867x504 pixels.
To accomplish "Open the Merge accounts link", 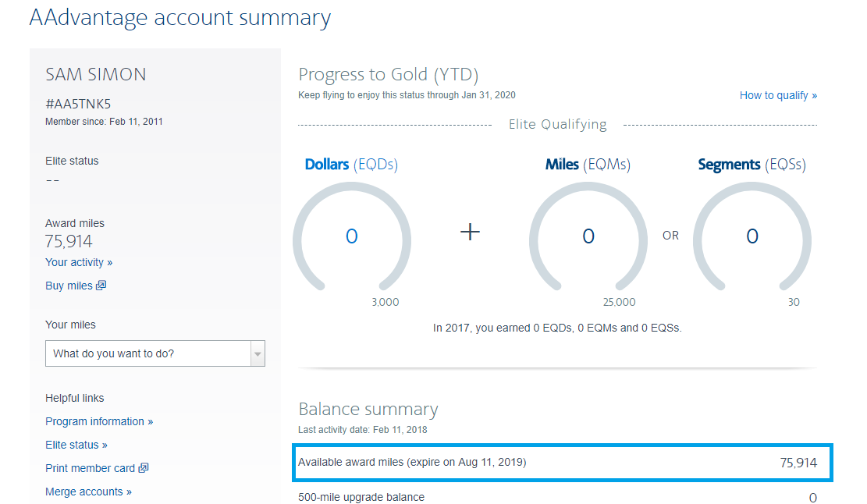I will [x=88, y=492].
